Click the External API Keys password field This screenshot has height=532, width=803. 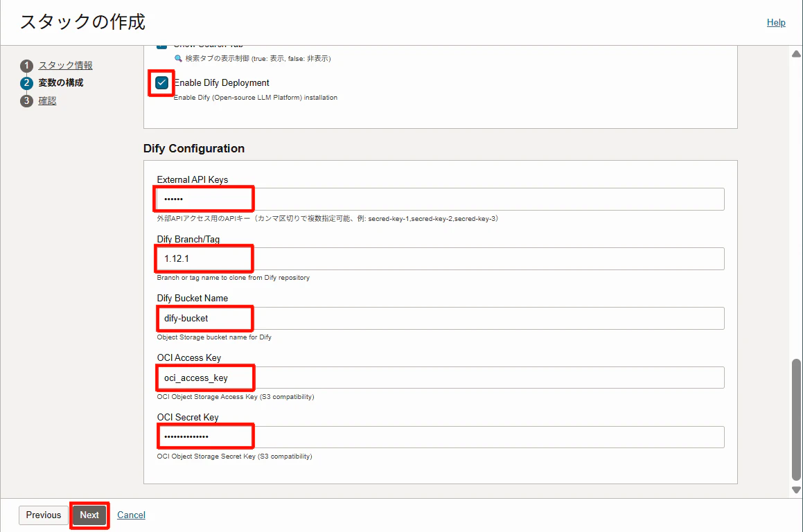pyautogui.click(x=441, y=199)
